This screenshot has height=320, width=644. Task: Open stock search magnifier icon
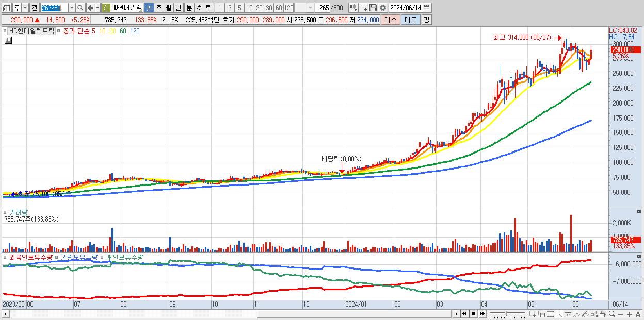tap(80, 8)
